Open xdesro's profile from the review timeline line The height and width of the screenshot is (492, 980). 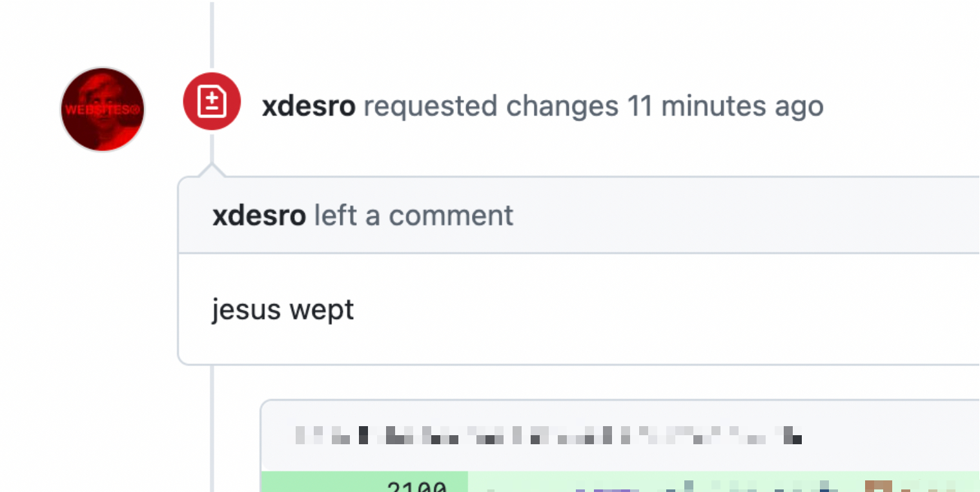(x=309, y=107)
